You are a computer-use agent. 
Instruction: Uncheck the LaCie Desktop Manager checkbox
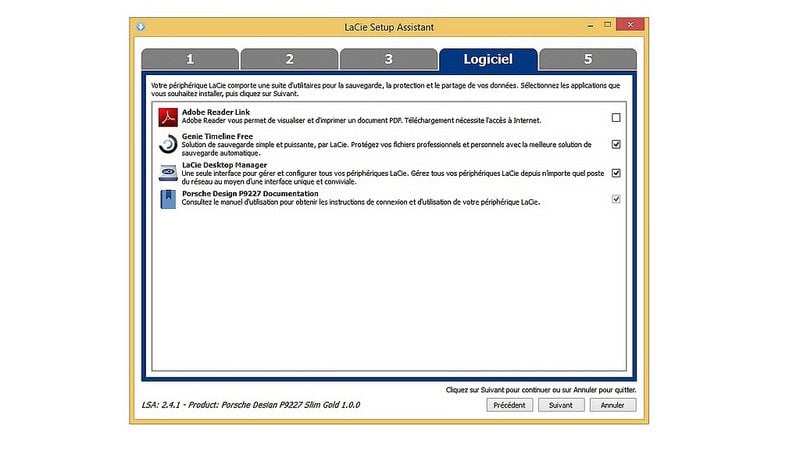(x=616, y=172)
